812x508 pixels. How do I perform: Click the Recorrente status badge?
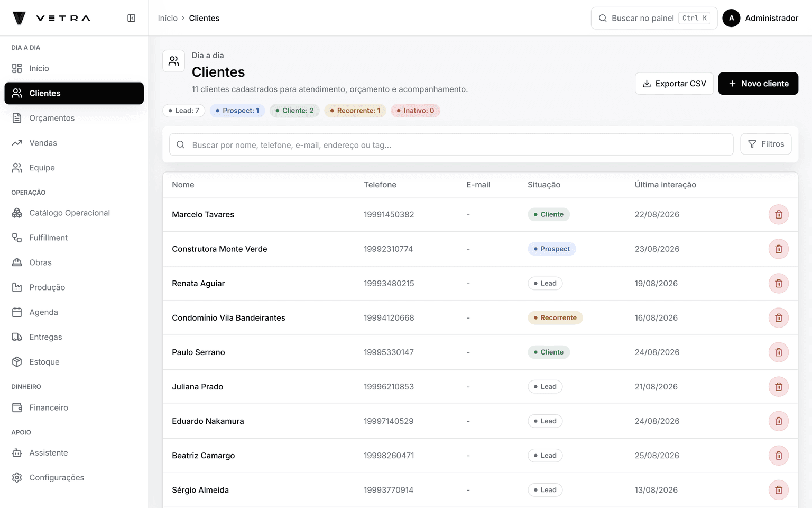coord(555,317)
